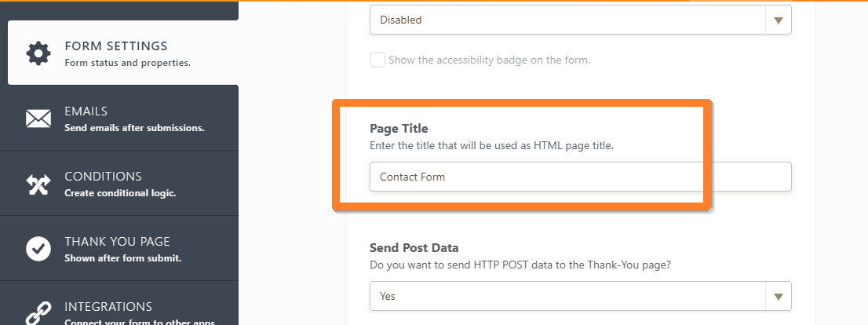The image size is (868, 325).
Task: Click the Form Settings gear icon
Action: 38,53
